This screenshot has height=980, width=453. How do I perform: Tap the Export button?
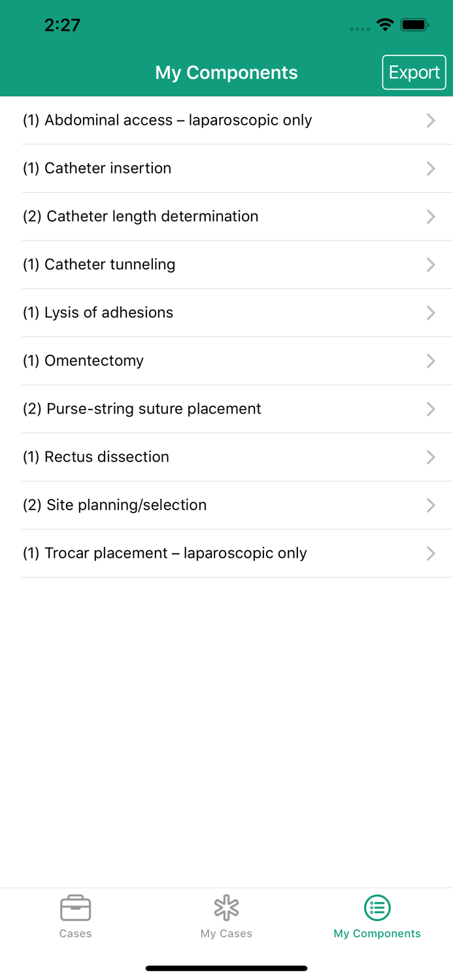pyautogui.click(x=414, y=72)
